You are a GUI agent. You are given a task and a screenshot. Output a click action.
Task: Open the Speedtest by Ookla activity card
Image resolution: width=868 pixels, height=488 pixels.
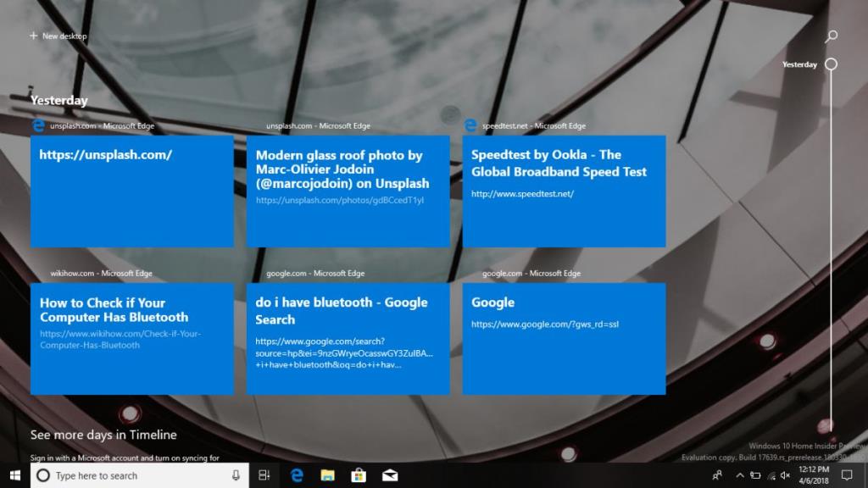pyautogui.click(x=565, y=190)
